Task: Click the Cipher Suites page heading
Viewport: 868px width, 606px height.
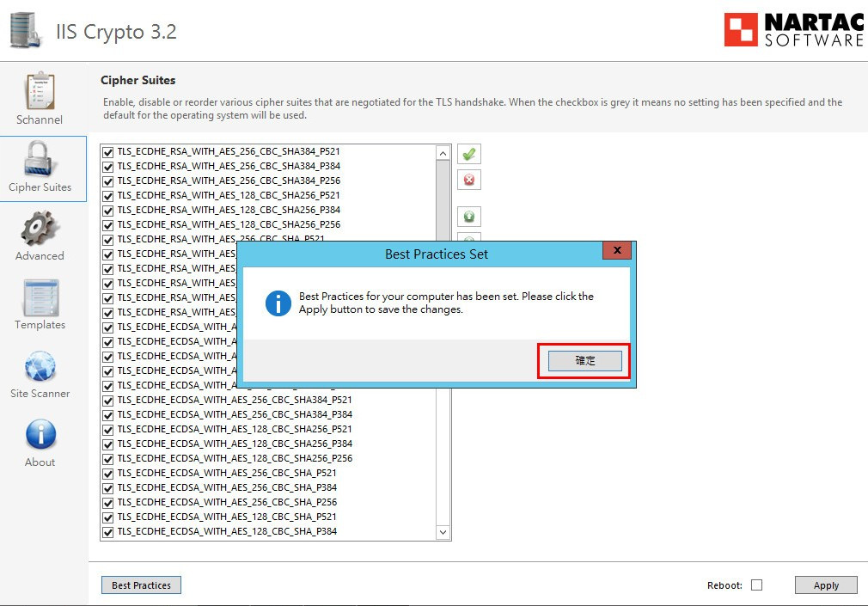Action: click(x=138, y=80)
